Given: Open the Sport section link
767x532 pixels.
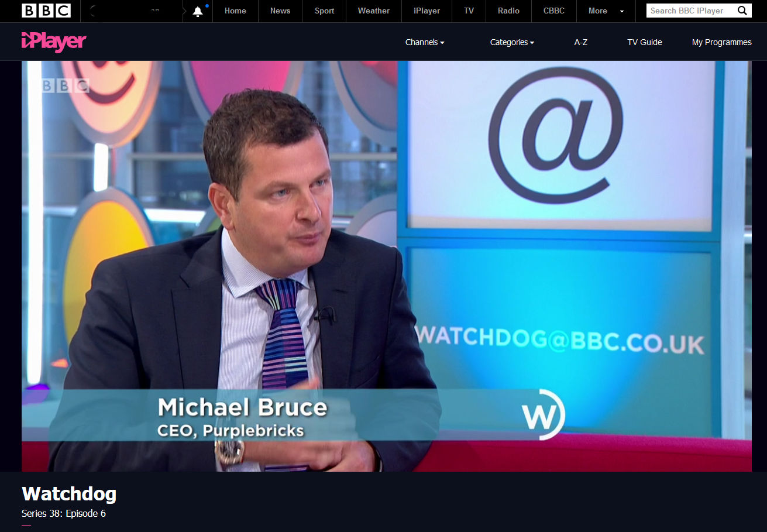Looking at the screenshot, I should (x=325, y=11).
